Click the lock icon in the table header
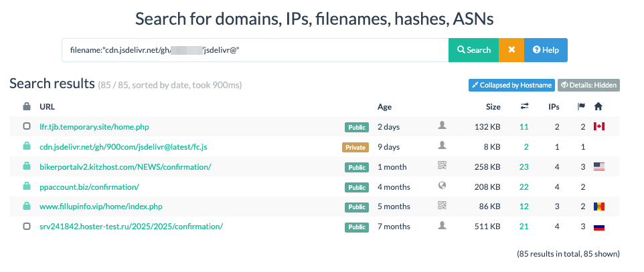This screenshot has height=272, width=644. point(27,107)
